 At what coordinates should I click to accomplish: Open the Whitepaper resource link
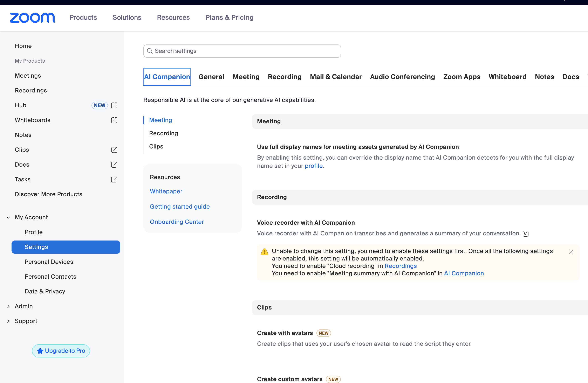(x=166, y=191)
